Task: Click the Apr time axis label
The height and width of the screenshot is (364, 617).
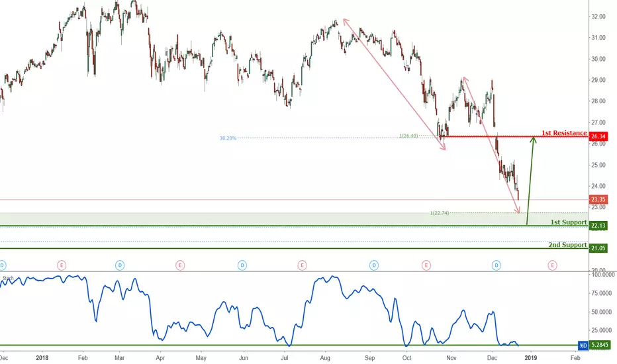Action: point(160,357)
